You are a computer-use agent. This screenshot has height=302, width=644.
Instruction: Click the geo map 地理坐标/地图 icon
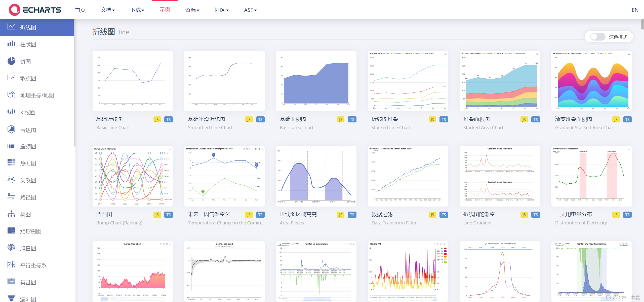(11, 95)
